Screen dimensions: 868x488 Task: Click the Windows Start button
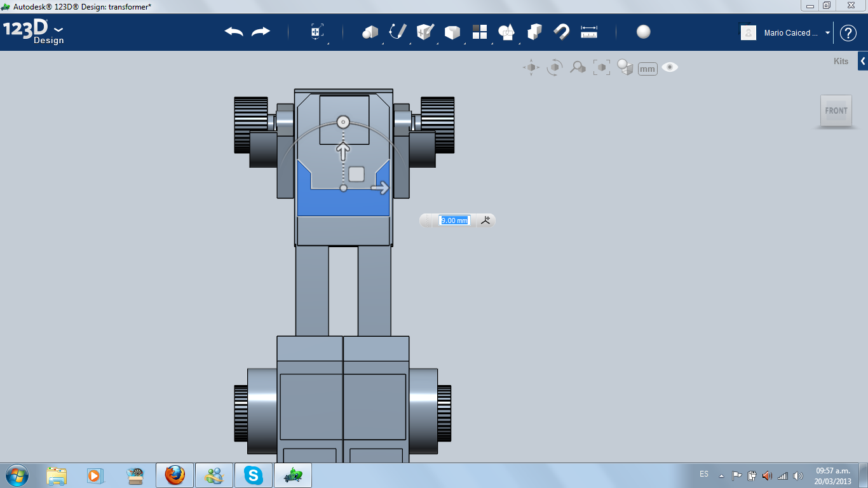click(16, 475)
